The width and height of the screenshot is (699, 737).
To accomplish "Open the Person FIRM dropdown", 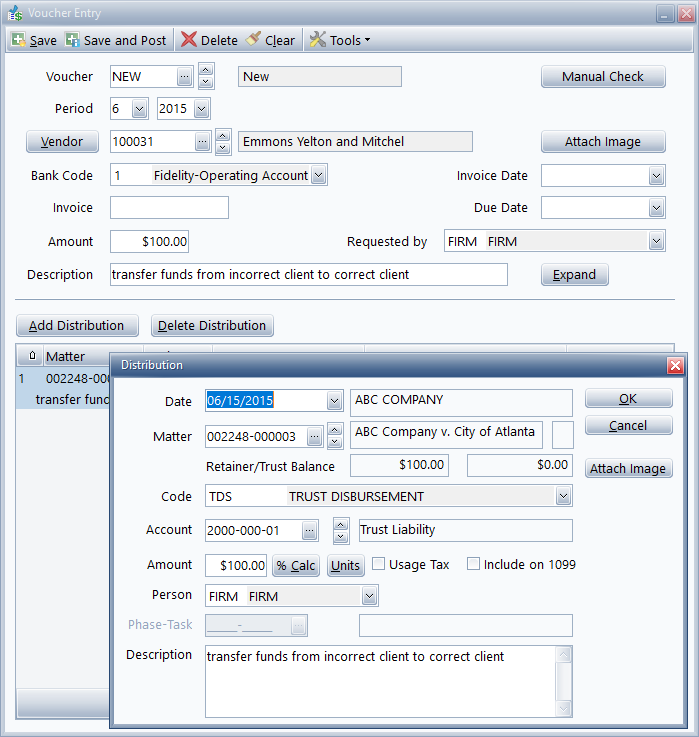I will (369, 596).
